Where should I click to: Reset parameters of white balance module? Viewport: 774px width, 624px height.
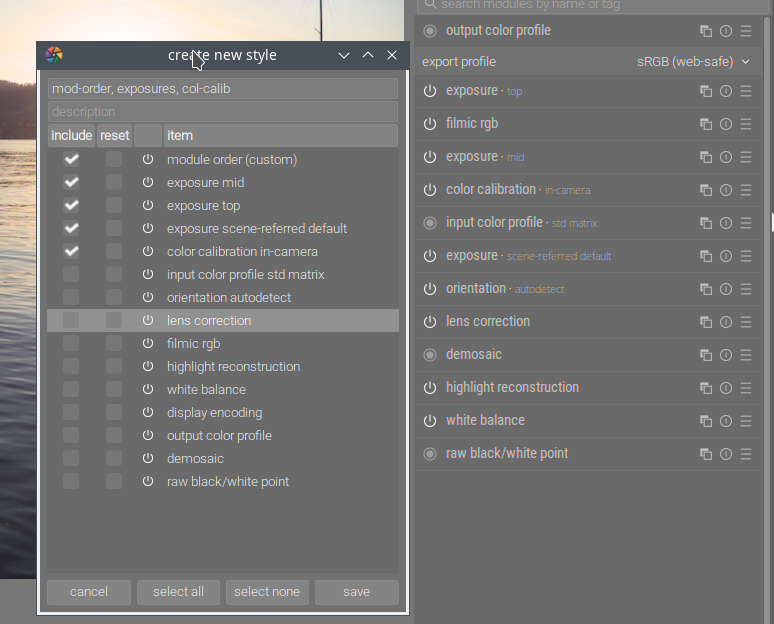726,421
